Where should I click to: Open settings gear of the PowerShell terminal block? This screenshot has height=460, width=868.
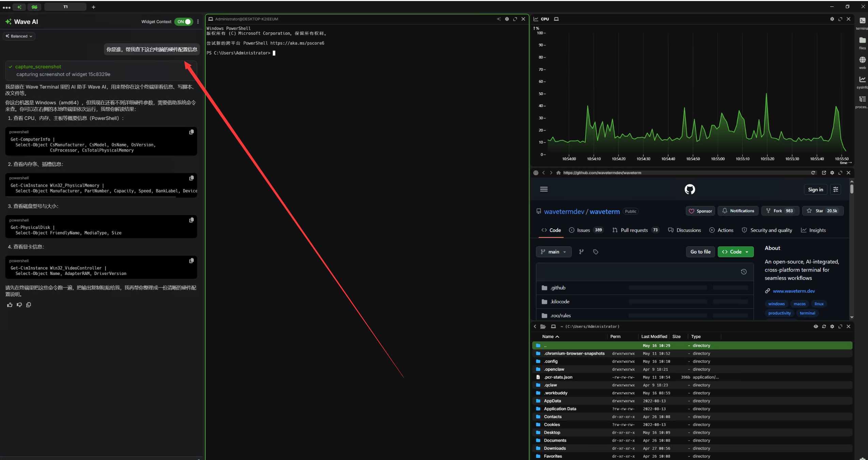pyautogui.click(x=507, y=19)
